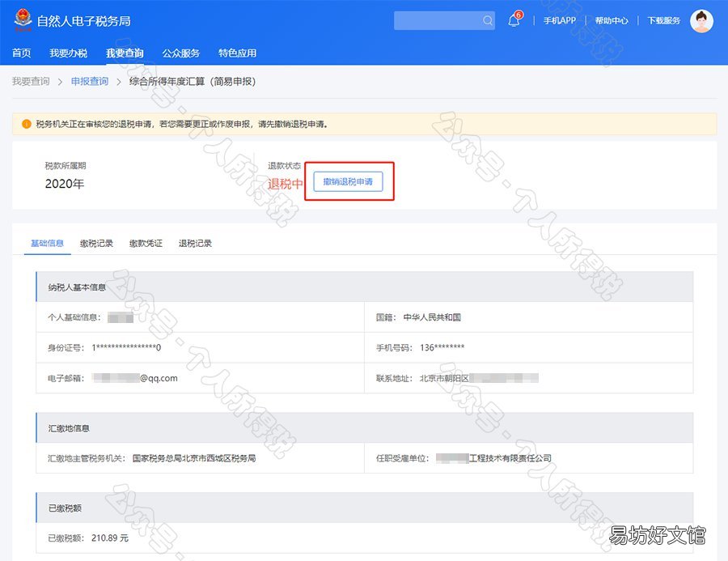
Task: Click 我要查询 breadcrumb
Action: (x=31, y=81)
